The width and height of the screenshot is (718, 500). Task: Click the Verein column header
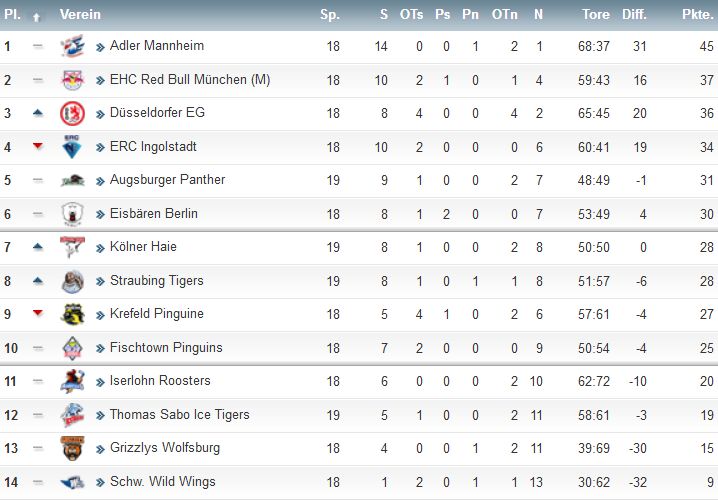pos(80,14)
